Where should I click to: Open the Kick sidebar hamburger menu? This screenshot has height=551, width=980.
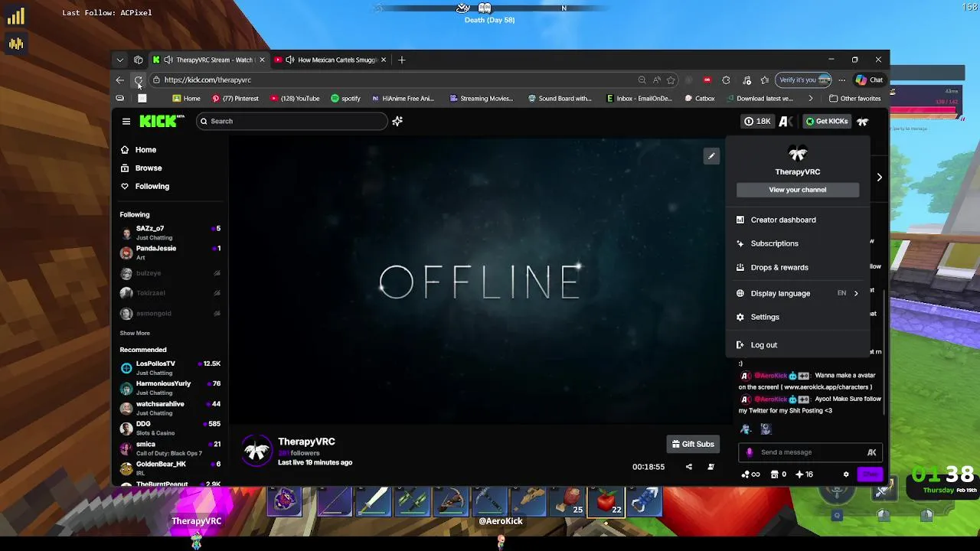126,121
